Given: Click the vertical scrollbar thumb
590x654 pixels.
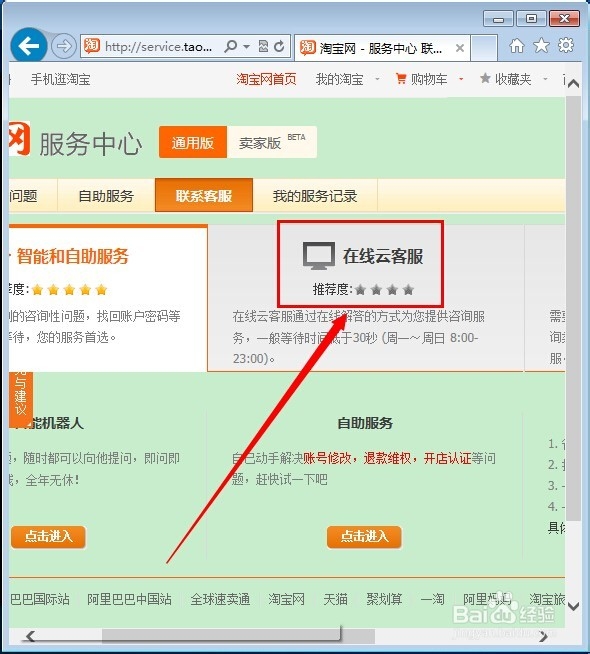Looking at the screenshot, I should click(574, 308).
